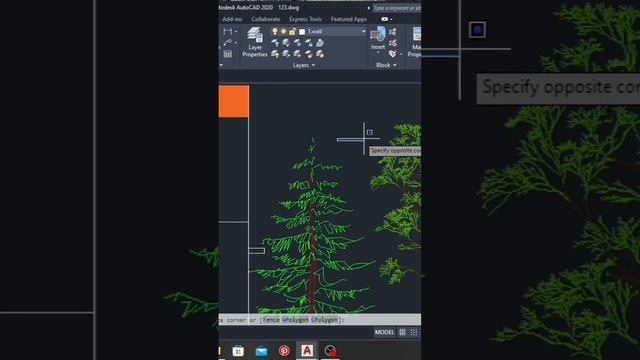This screenshot has height=360, width=640.
Task: Toggle snap mode in status bar
Action: (x=414, y=332)
